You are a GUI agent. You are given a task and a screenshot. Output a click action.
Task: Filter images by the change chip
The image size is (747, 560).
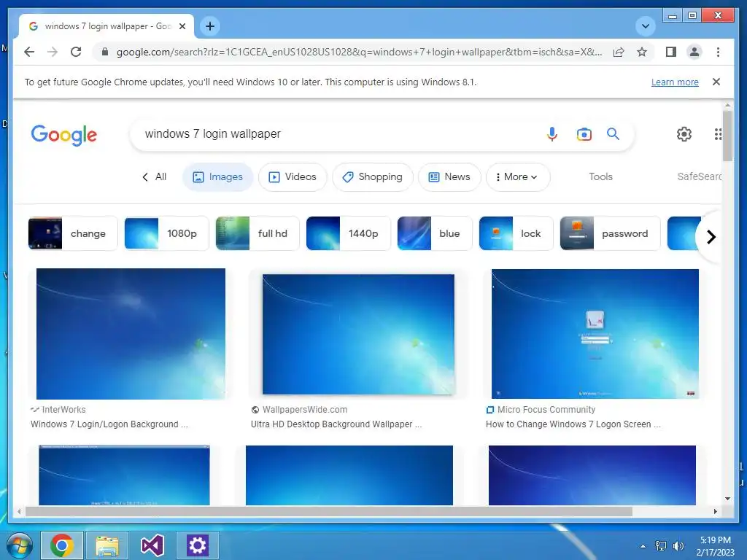(x=73, y=233)
